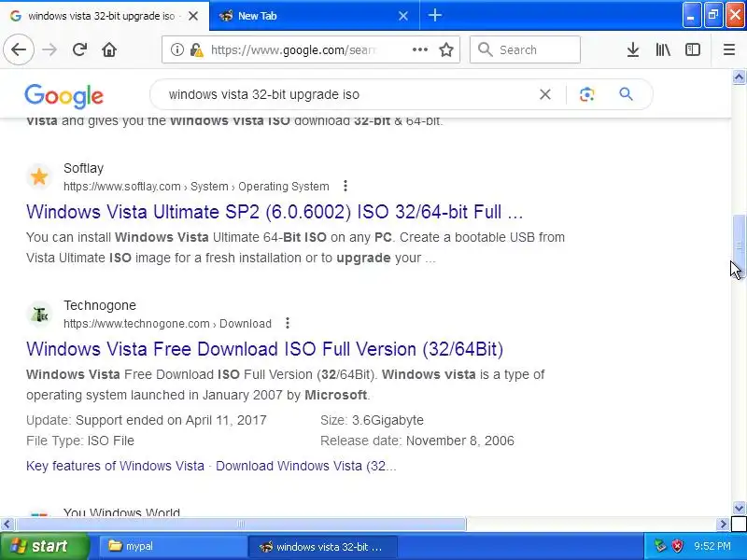Clear the Google search query
The image size is (747, 560).
click(x=545, y=94)
